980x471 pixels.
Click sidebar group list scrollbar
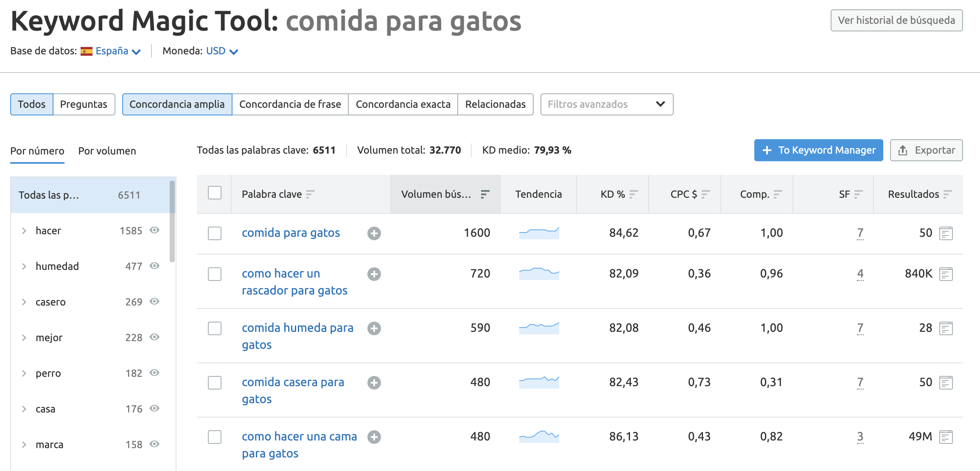pyautogui.click(x=172, y=221)
